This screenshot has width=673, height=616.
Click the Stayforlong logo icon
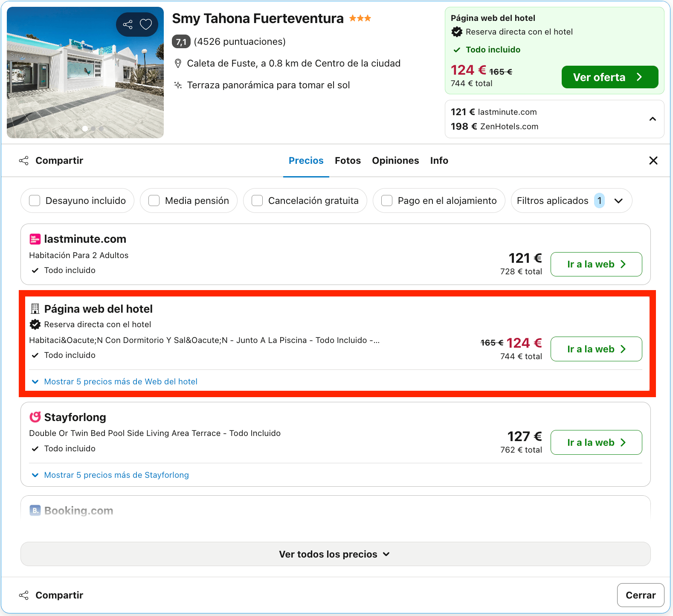point(35,417)
